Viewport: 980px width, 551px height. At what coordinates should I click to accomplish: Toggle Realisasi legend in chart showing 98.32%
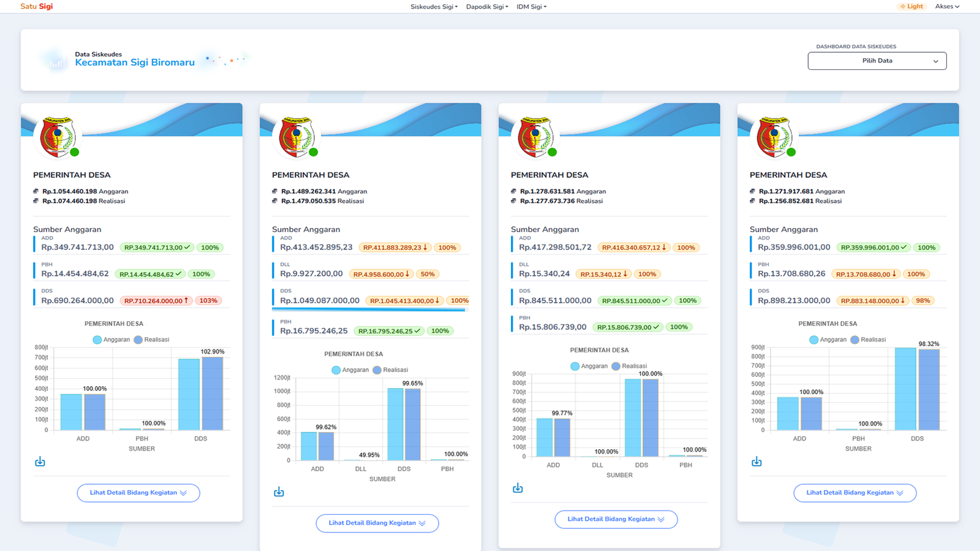tap(868, 340)
